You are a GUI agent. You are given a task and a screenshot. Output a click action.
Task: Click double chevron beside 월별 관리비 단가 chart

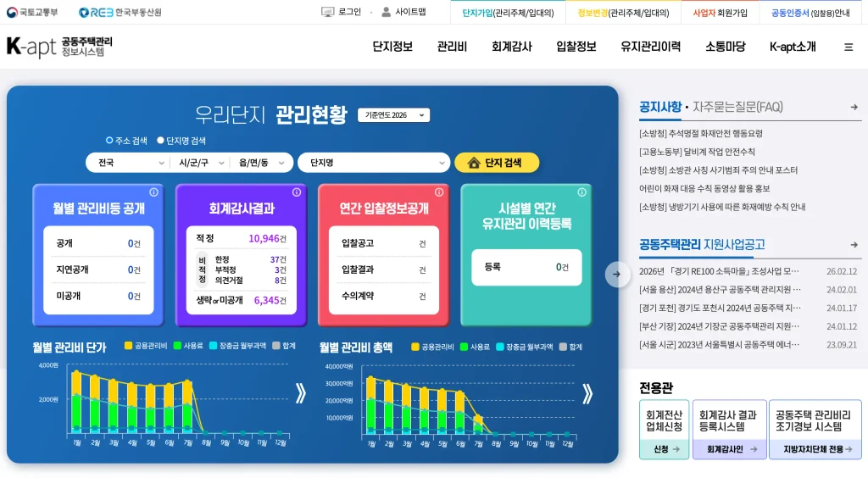click(x=301, y=393)
